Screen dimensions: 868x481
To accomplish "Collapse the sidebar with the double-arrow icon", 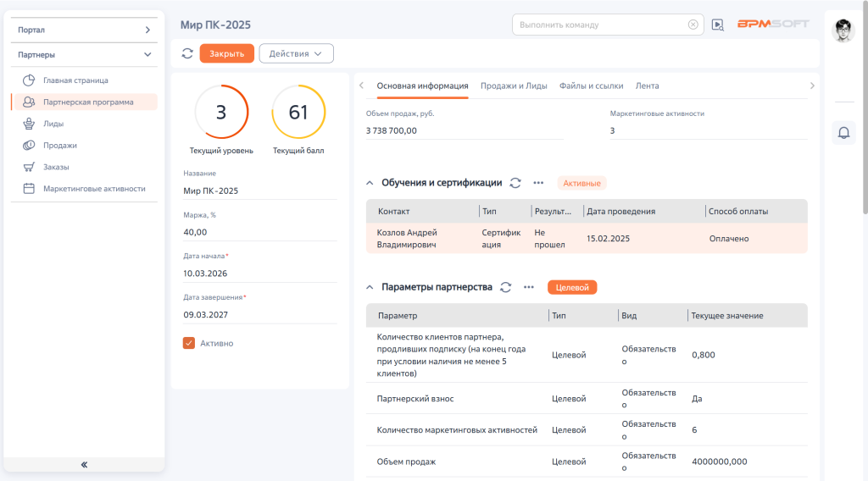I will [x=84, y=464].
